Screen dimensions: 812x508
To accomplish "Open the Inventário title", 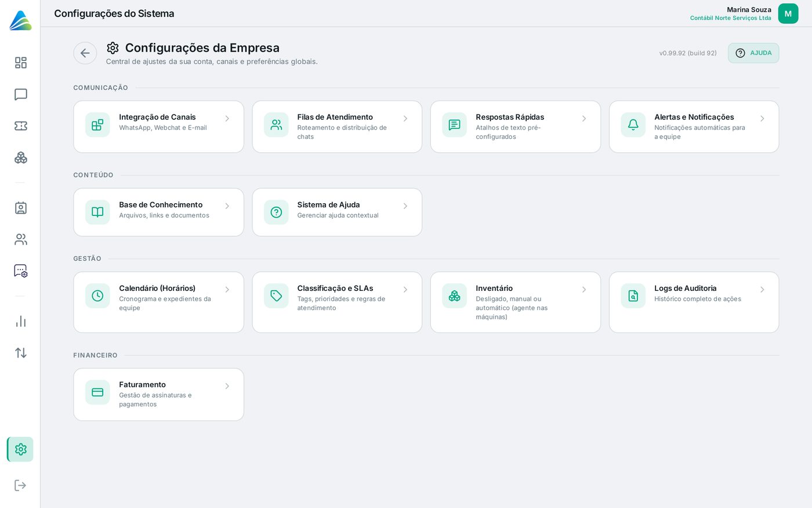I will (494, 289).
